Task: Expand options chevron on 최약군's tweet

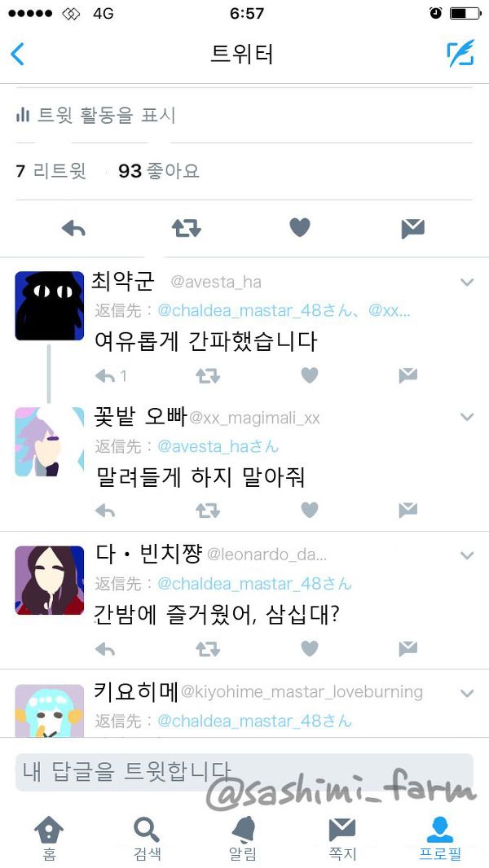Action: tap(467, 283)
